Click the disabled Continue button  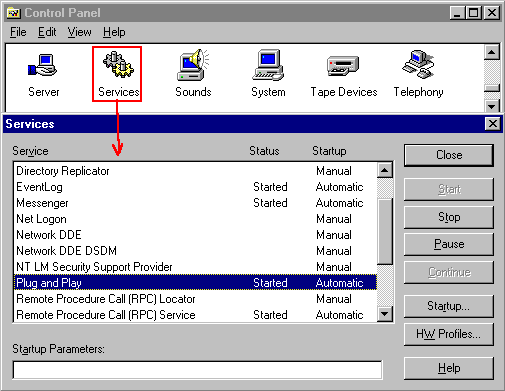pyautogui.click(x=449, y=272)
